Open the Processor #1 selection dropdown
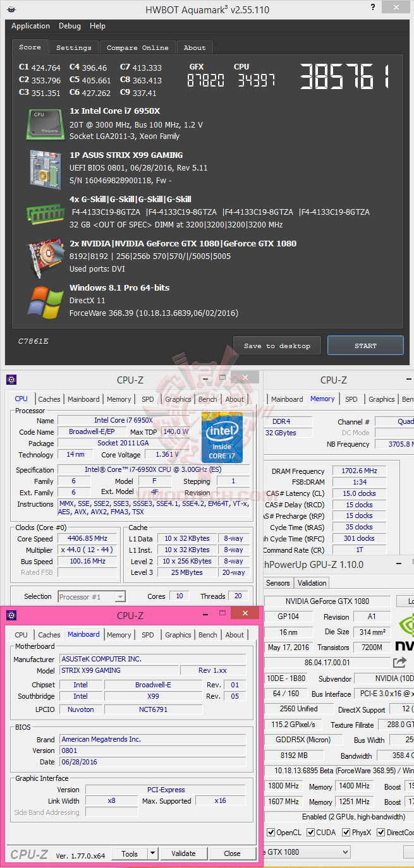The width and height of the screenshot is (414, 868). (92, 596)
